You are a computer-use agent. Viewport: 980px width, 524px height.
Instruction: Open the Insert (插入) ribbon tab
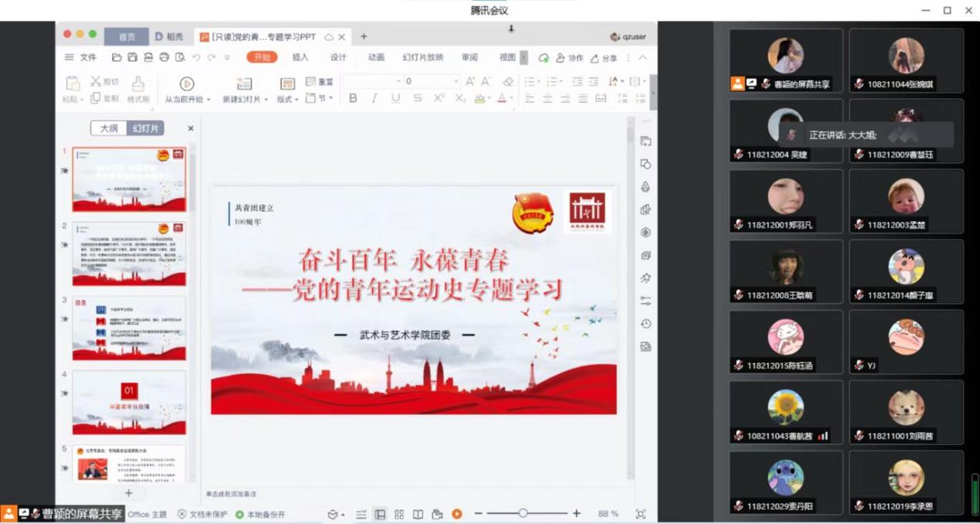300,58
